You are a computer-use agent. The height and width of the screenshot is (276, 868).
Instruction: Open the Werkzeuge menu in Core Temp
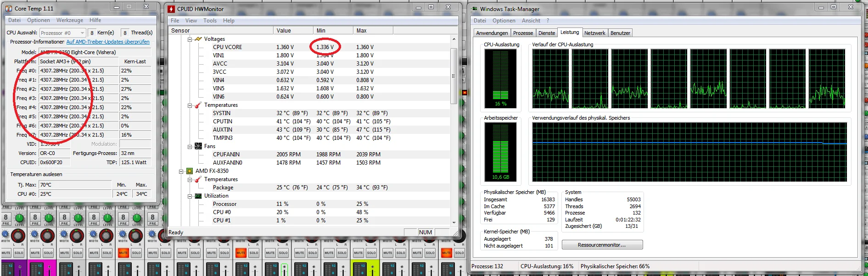point(70,20)
